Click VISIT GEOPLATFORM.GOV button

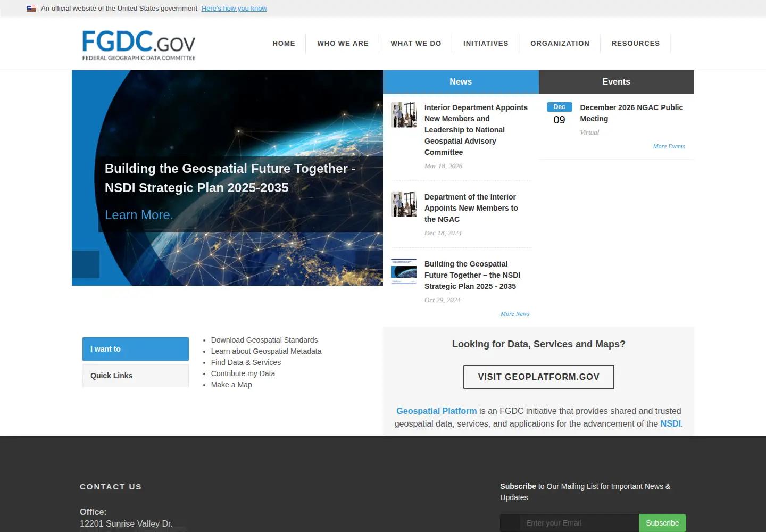click(539, 377)
